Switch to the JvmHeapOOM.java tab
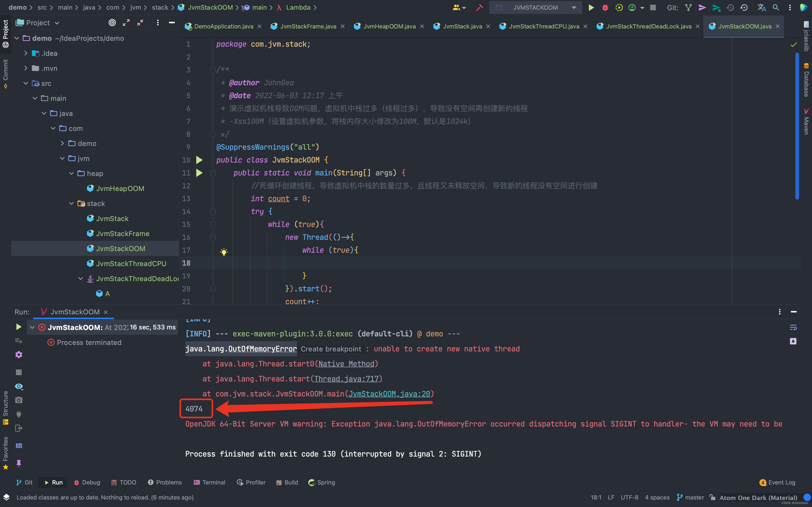The width and height of the screenshot is (812, 507). pos(389,26)
